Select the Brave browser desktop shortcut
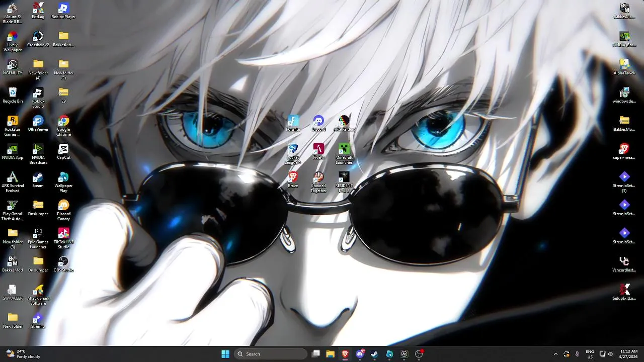The height and width of the screenshot is (362, 644). [x=293, y=180]
